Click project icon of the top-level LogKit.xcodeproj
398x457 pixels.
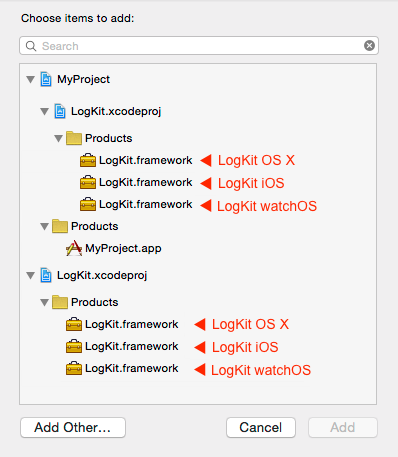(46, 275)
